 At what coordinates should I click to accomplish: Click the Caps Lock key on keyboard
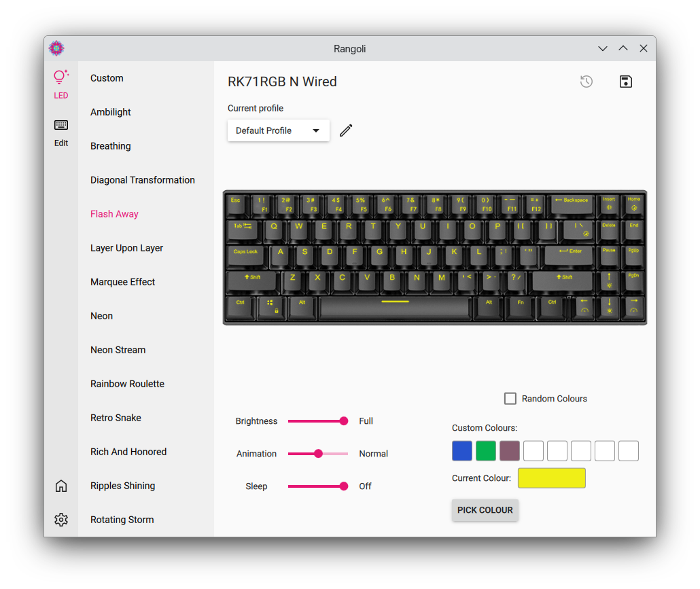[246, 257]
